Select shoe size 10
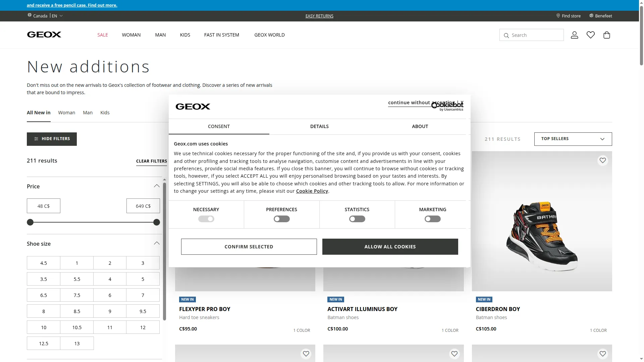The image size is (644, 362). coord(44,327)
